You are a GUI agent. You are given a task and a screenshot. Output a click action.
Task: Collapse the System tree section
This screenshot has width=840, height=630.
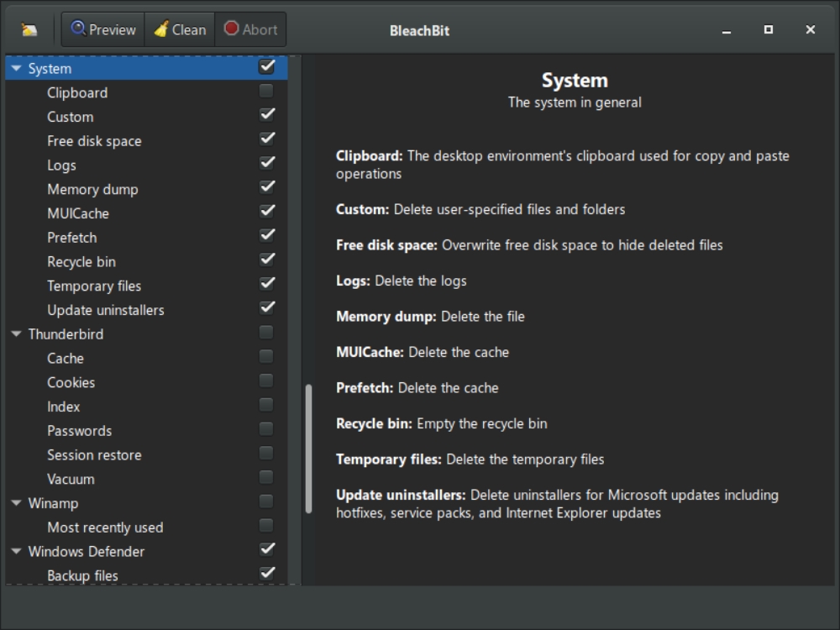(17, 69)
